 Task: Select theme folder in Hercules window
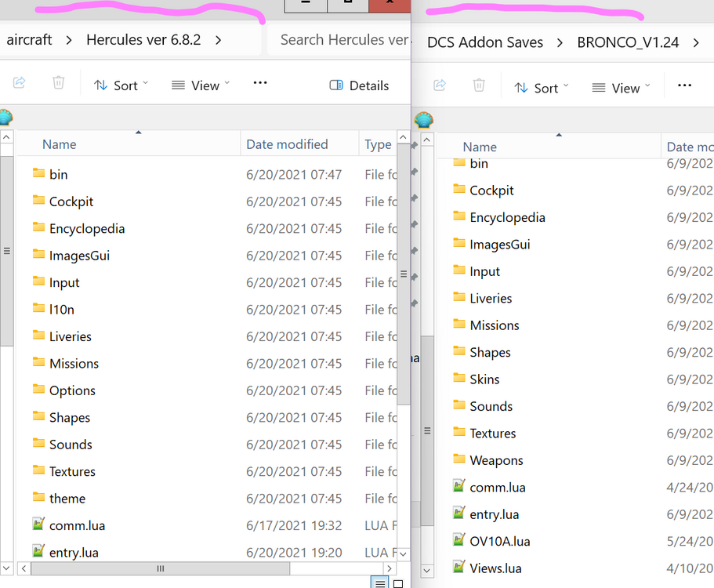[67, 499]
